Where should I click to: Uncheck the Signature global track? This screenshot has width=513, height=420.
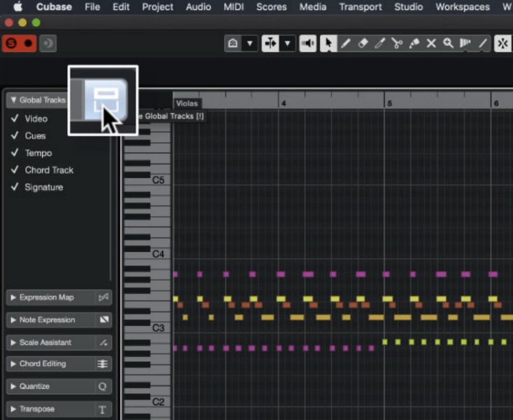[15, 187]
